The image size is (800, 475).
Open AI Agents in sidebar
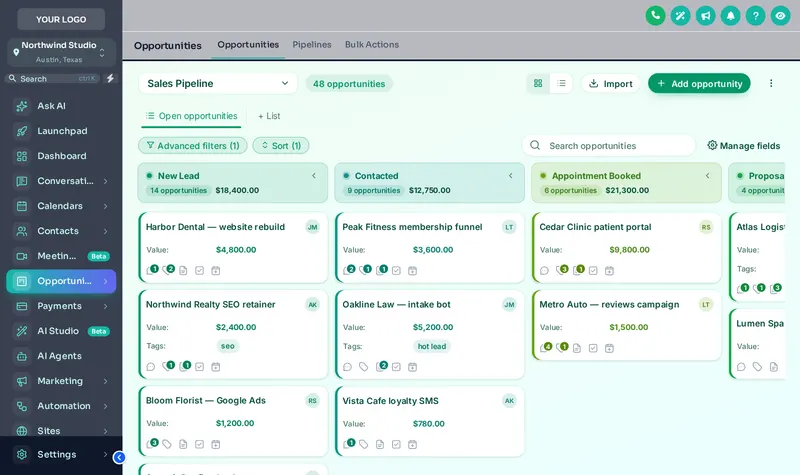click(61, 356)
